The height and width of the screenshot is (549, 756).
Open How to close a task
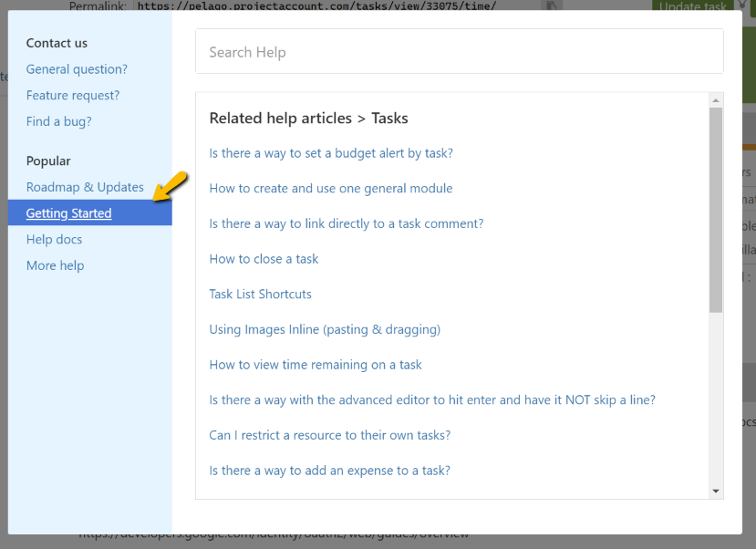click(x=264, y=258)
